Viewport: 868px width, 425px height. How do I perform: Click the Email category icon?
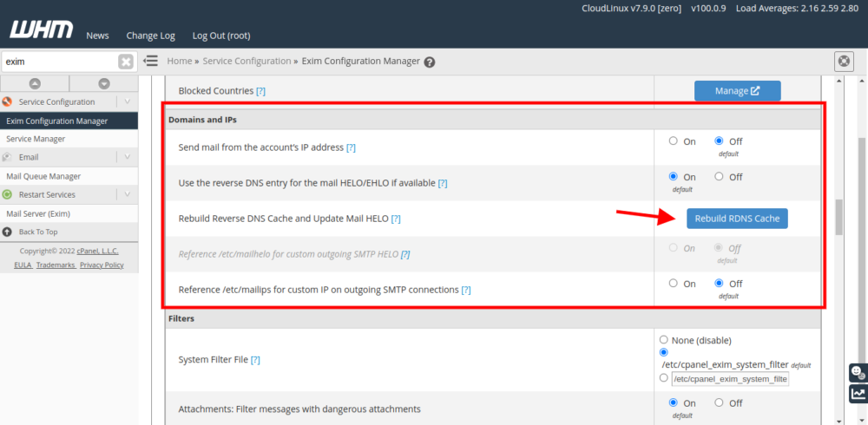(x=7, y=157)
